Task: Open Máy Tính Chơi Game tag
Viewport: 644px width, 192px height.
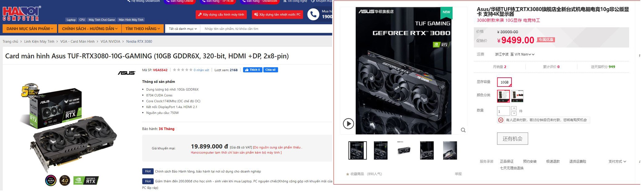Action: (102, 20)
